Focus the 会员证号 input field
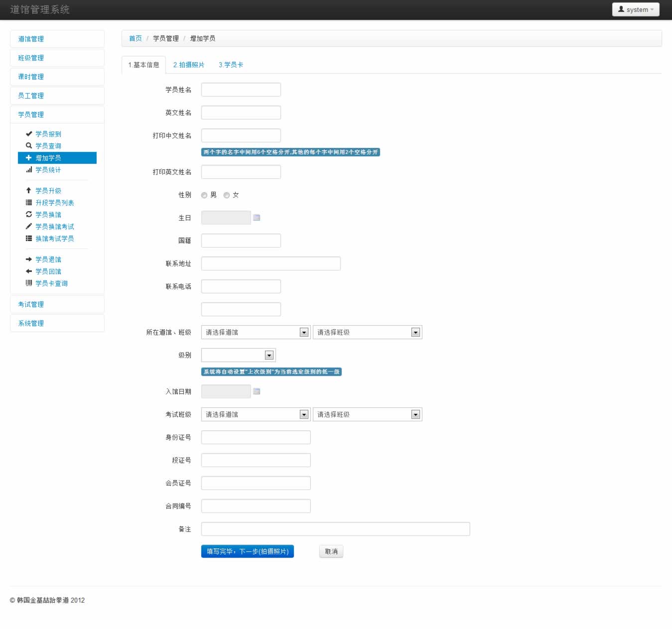 [x=256, y=483]
